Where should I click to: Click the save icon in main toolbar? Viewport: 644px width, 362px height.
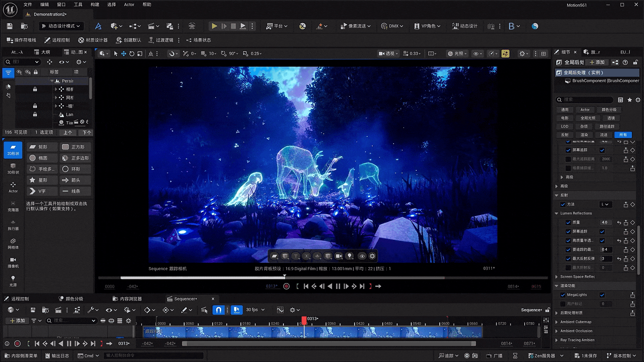[9, 26]
